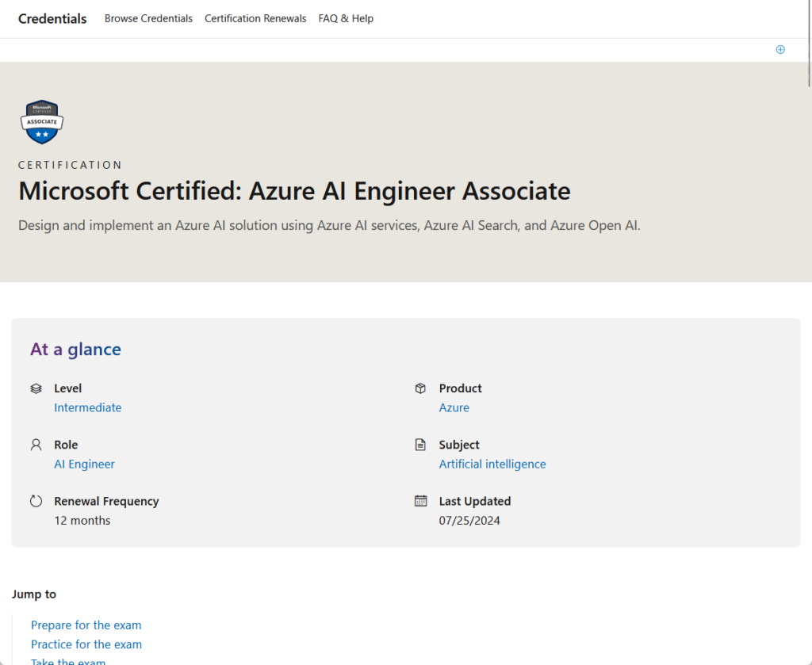Click the Renewal Frequency circular arrow icon
This screenshot has width=812, height=665.
coord(36,501)
